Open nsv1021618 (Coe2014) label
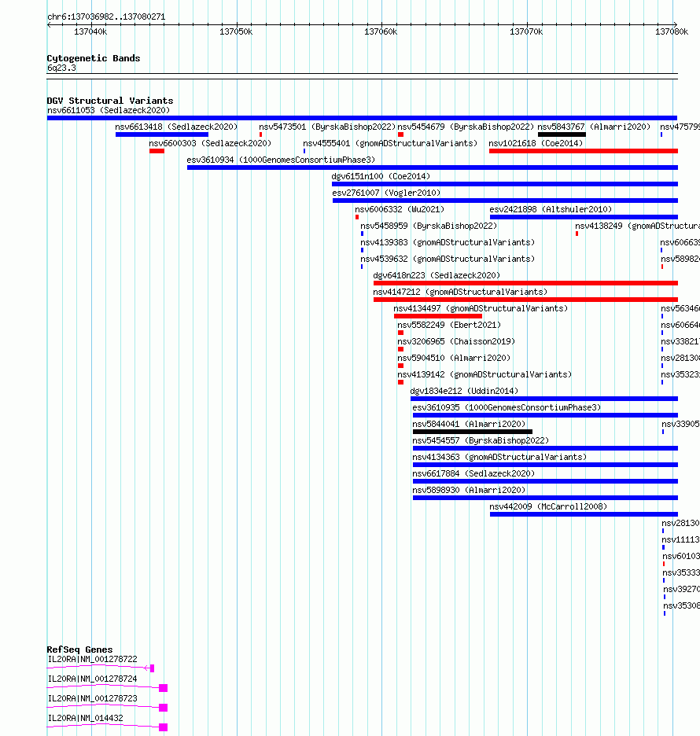700x736 pixels. pos(536,143)
